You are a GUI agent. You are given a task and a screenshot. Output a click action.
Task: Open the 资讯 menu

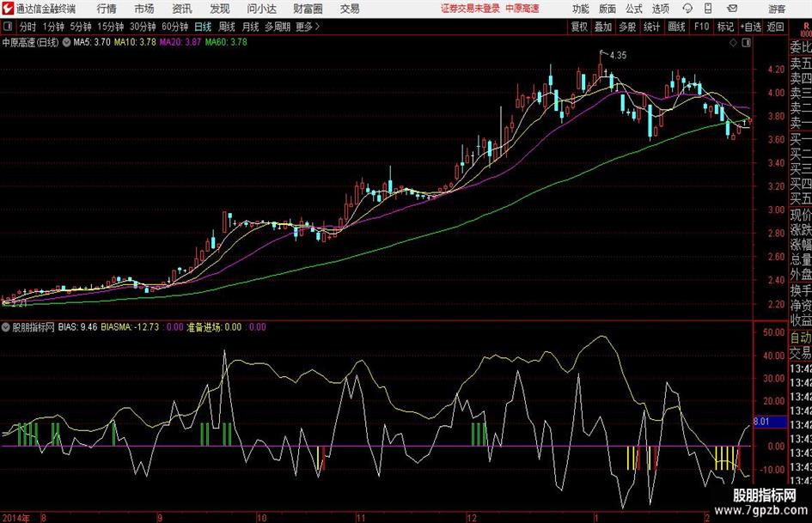[182, 9]
